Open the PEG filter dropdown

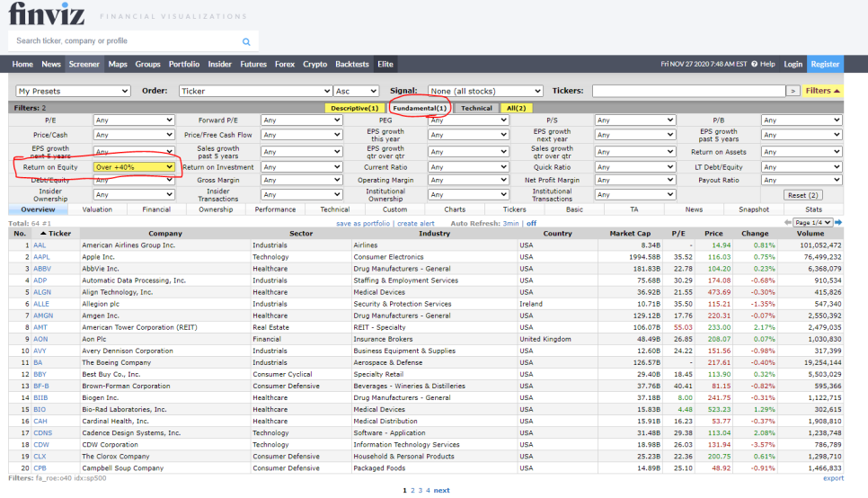point(468,120)
